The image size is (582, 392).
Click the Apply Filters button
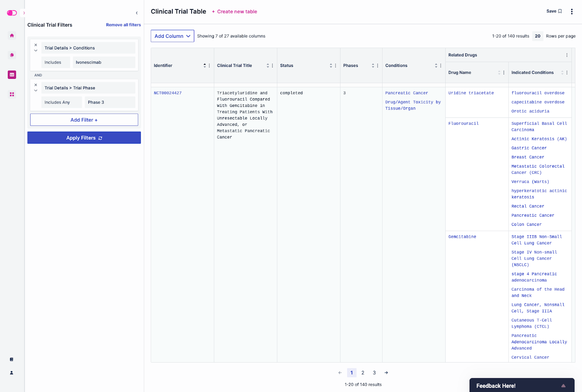click(84, 138)
